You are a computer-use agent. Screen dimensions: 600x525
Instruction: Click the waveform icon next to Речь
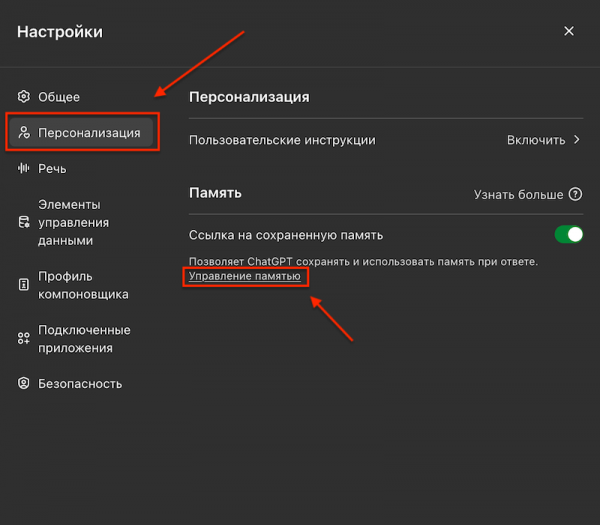24,169
